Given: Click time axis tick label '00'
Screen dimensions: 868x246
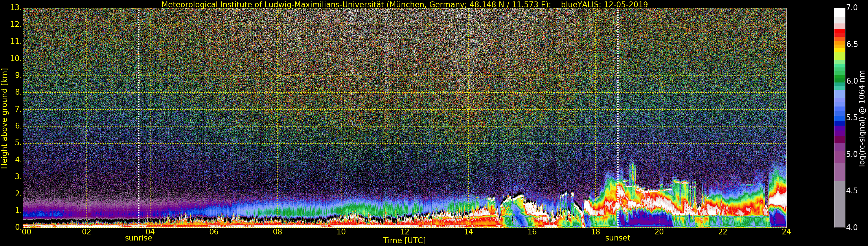Looking at the screenshot, I should pyautogui.click(x=26, y=232).
